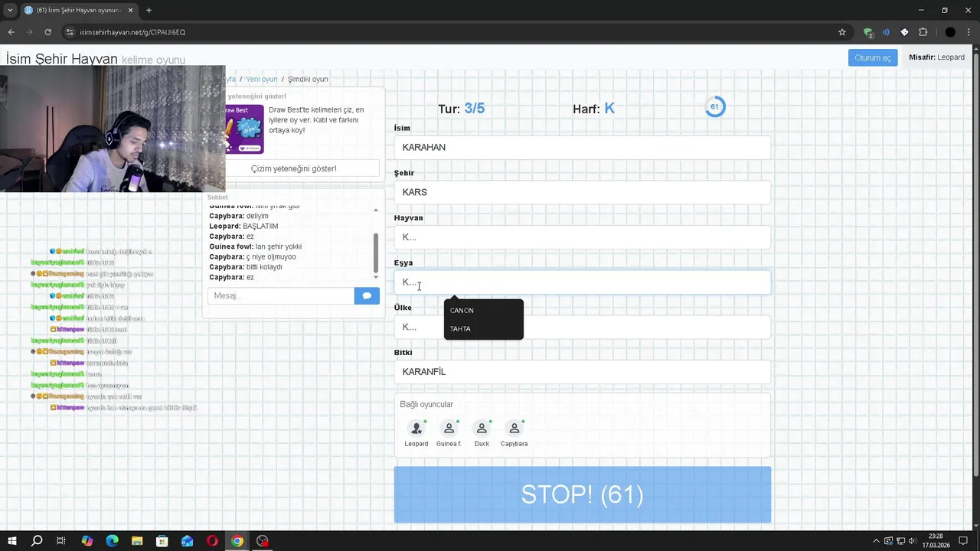The image size is (980, 551).
Task: Open a new browser tab
Action: [x=149, y=10]
